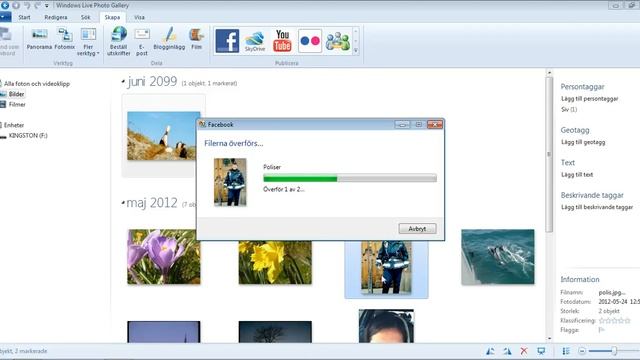Click Lägg till text
Viewport: 640px width, 360px height.
tap(577, 175)
